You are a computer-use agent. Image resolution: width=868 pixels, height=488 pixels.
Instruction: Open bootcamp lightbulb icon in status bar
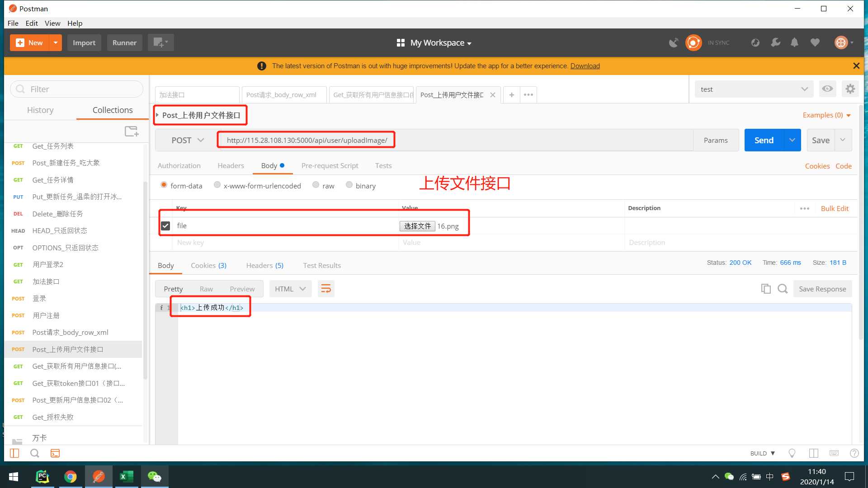coord(792,453)
